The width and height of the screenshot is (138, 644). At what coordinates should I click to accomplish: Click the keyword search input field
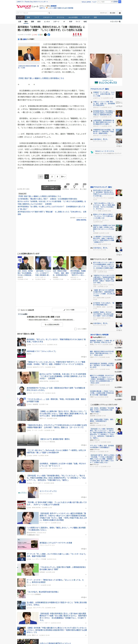coord(32,13)
